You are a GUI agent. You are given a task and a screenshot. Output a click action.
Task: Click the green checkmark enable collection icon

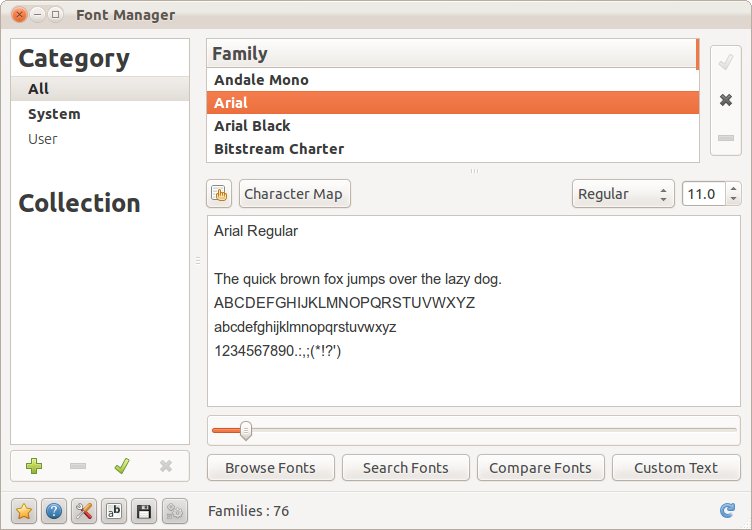click(122, 466)
